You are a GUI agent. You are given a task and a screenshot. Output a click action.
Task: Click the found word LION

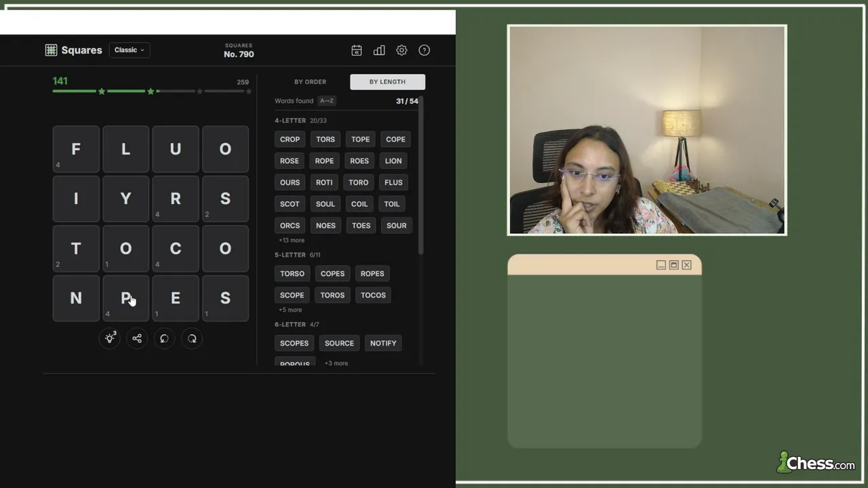[393, 161]
